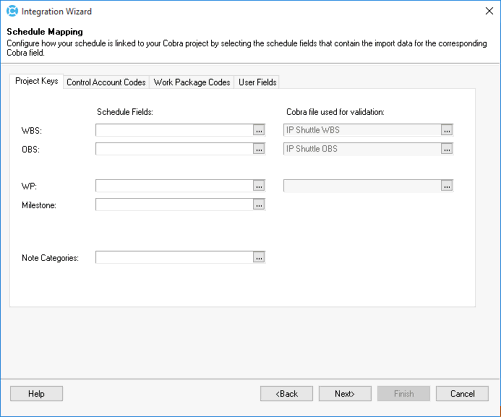The width and height of the screenshot is (501, 417).
Task: Click the Integration Wizard app icon
Action: [12, 11]
